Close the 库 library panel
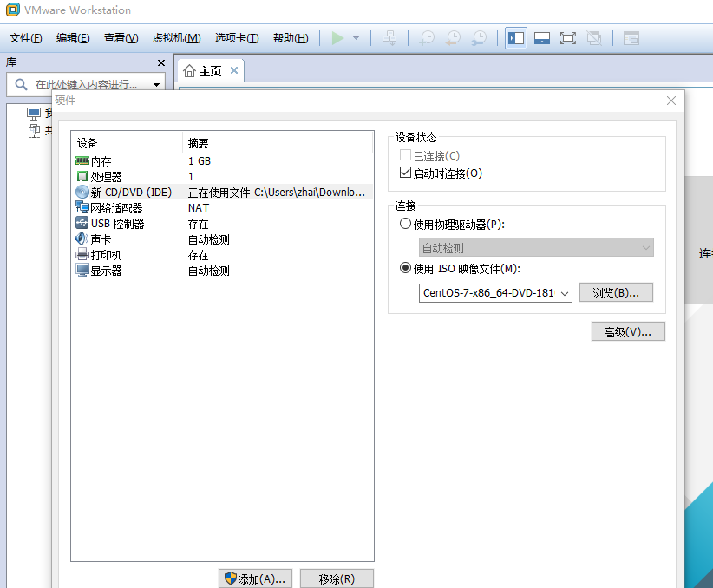This screenshot has height=588, width=713. pos(161,62)
